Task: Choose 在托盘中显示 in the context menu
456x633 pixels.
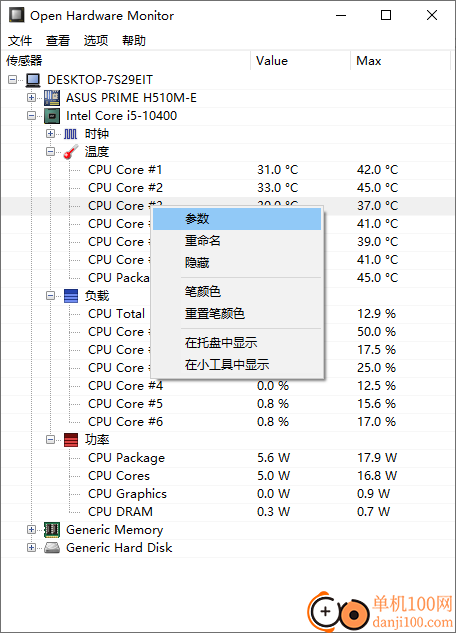Action: [237, 343]
